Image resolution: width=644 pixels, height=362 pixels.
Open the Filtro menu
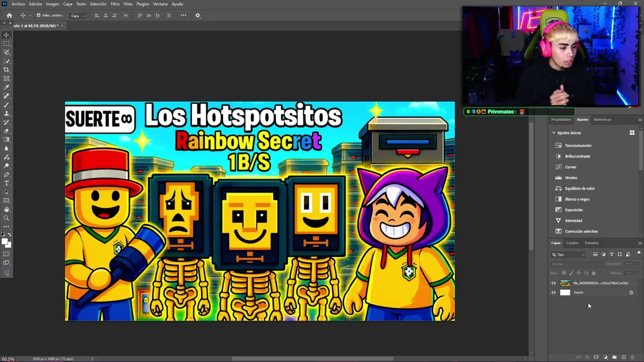pyautogui.click(x=115, y=4)
